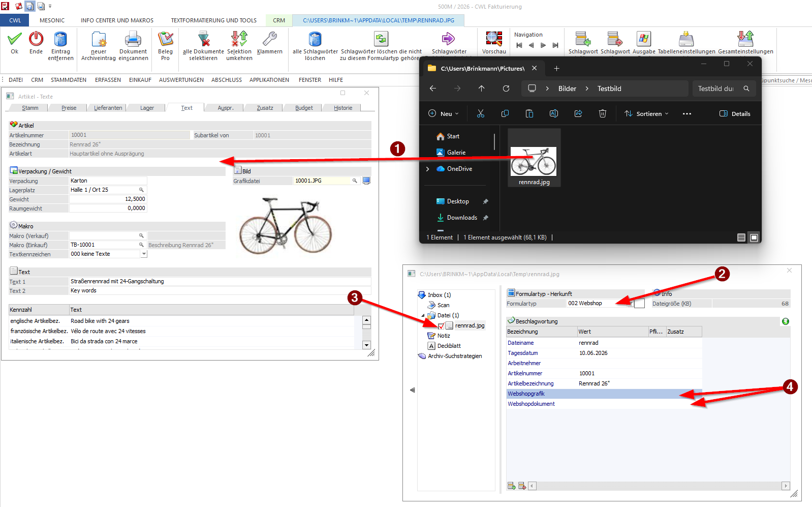The image size is (812, 507).
Task: Refresh the Explorer folder view
Action: [x=506, y=88]
